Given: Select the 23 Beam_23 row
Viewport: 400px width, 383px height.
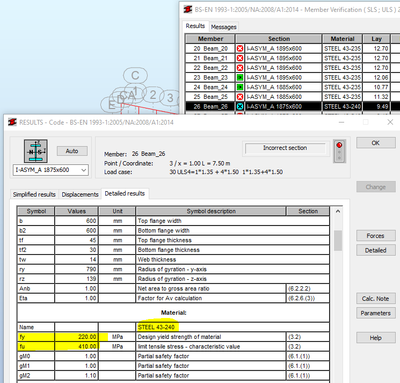Looking at the screenshot, I should (x=292, y=78).
